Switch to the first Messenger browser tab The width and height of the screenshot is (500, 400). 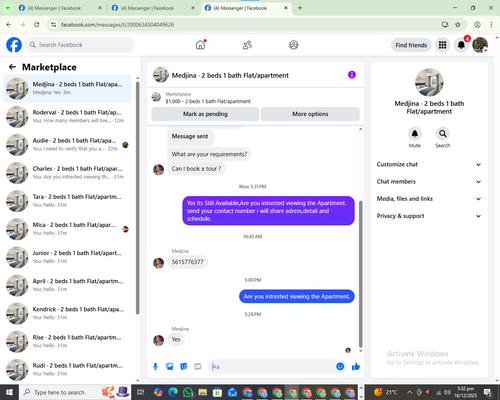click(x=60, y=8)
